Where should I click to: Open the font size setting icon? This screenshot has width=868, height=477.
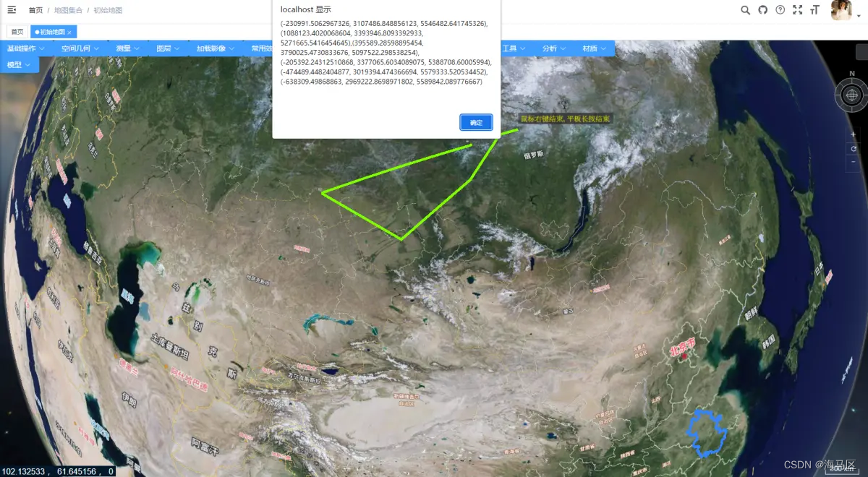pyautogui.click(x=814, y=10)
